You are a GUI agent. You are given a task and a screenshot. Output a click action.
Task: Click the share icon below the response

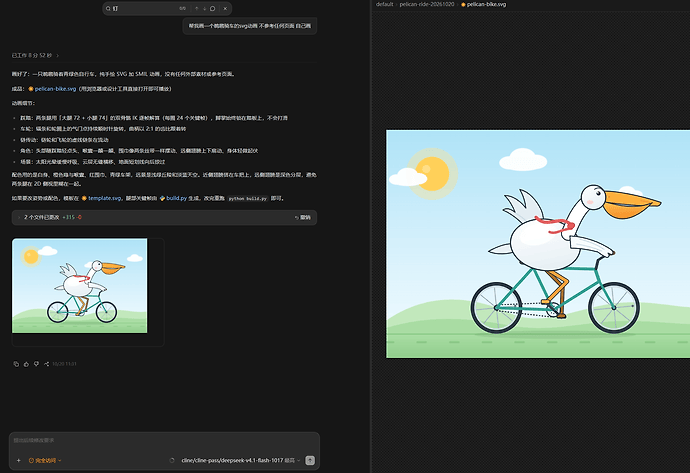pyautogui.click(x=47, y=364)
